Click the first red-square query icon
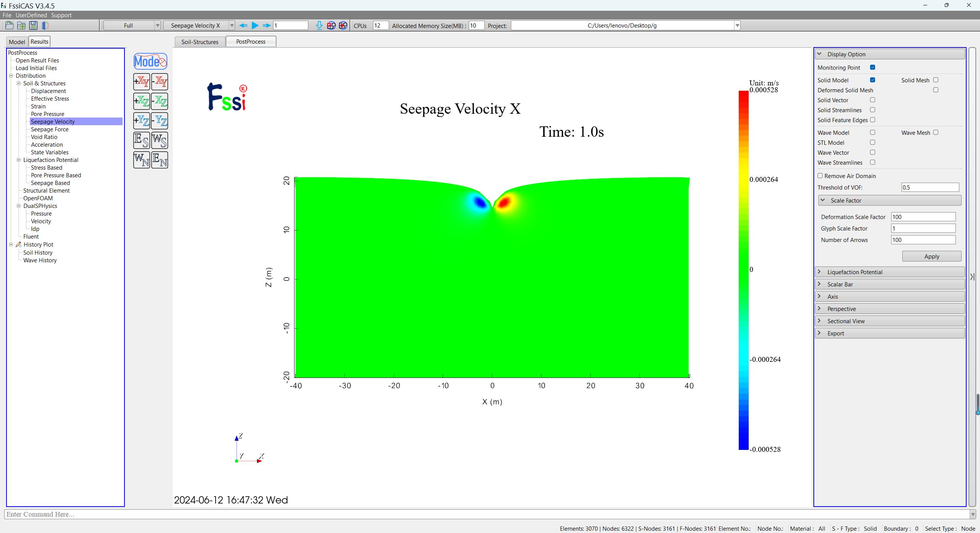Screen dimensions: 980x533 tap(331, 26)
